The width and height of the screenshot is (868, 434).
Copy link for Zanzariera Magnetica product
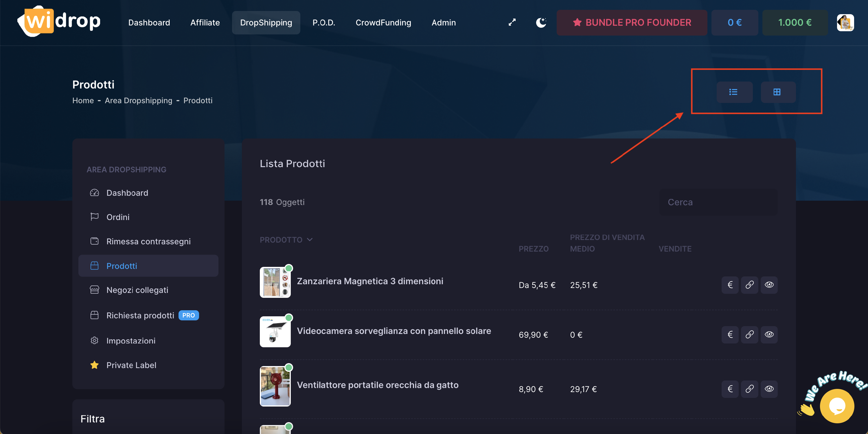pos(749,285)
